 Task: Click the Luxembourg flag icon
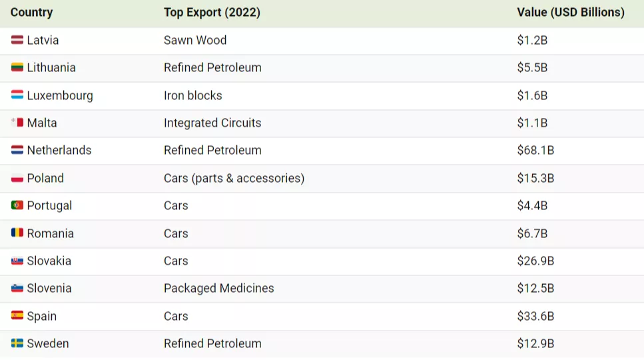[x=17, y=95]
